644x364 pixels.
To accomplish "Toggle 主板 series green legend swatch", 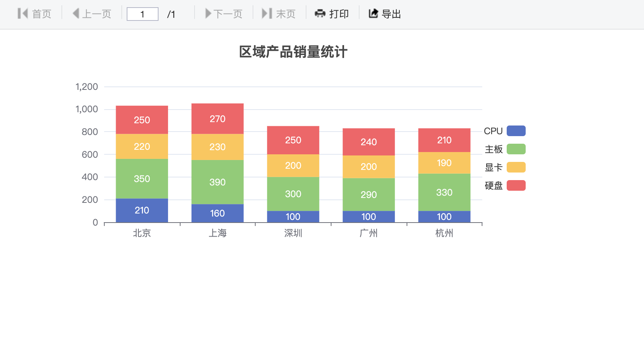I will coord(516,149).
